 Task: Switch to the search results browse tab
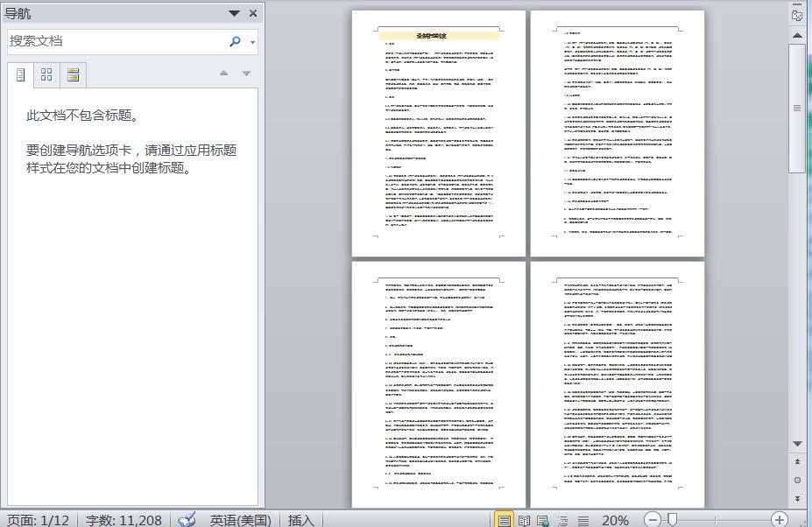[73, 75]
